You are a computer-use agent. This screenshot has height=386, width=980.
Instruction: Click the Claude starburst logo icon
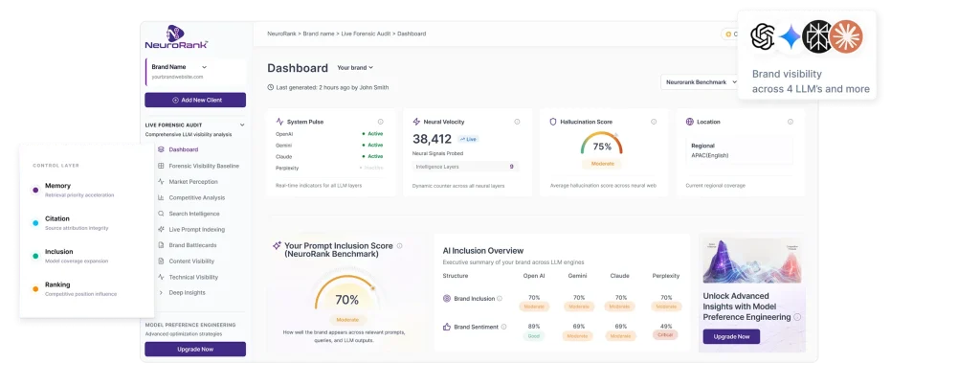pyautogui.click(x=848, y=35)
